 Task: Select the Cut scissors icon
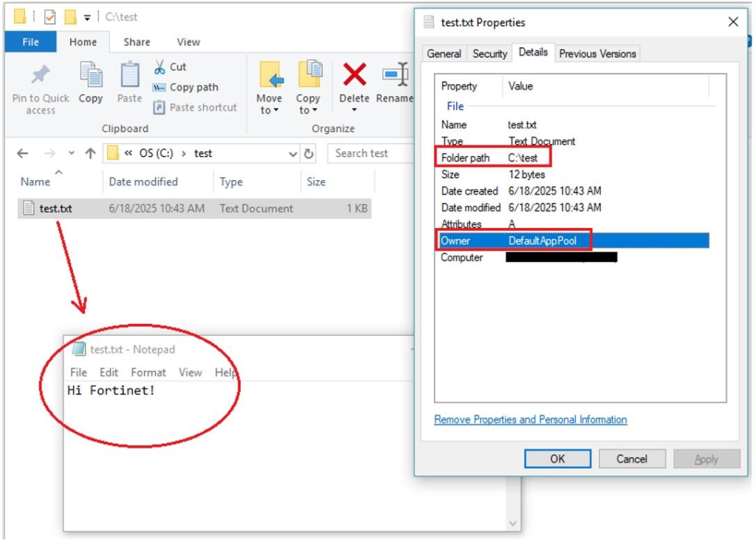(x=159, y=67)
